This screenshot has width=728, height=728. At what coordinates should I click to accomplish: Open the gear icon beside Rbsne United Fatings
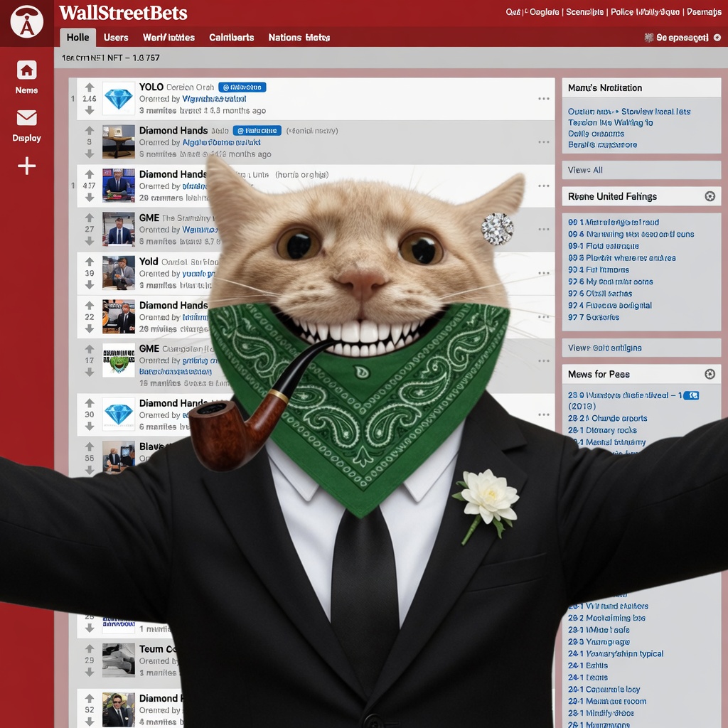tap(710, 196)
